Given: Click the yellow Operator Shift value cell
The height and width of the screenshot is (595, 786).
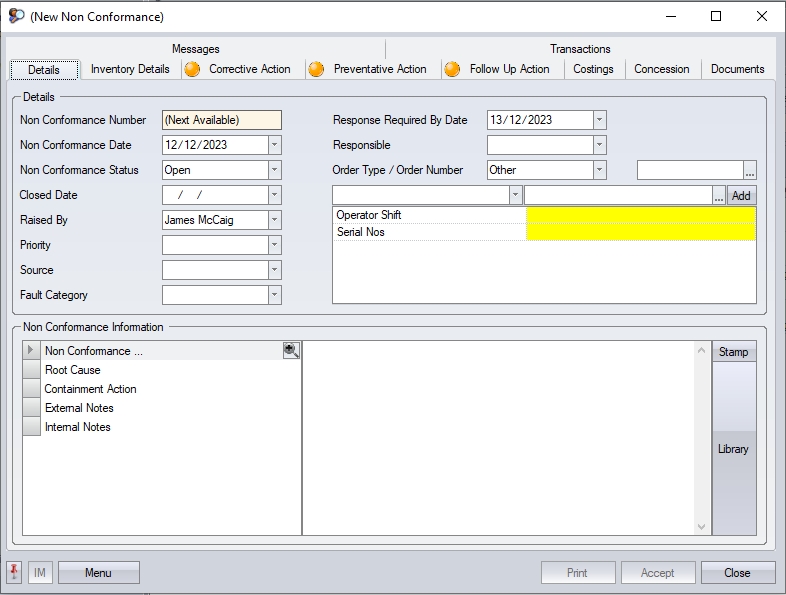Looking at the screenshot, I should [640, 215].
